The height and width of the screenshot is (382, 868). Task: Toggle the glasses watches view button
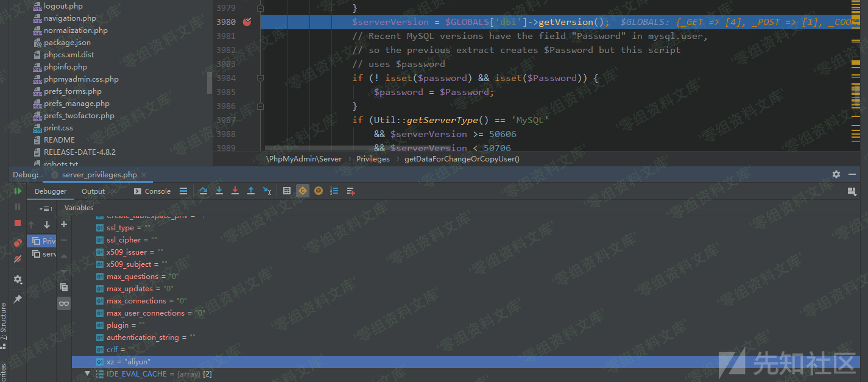click(x=64, y=303)
